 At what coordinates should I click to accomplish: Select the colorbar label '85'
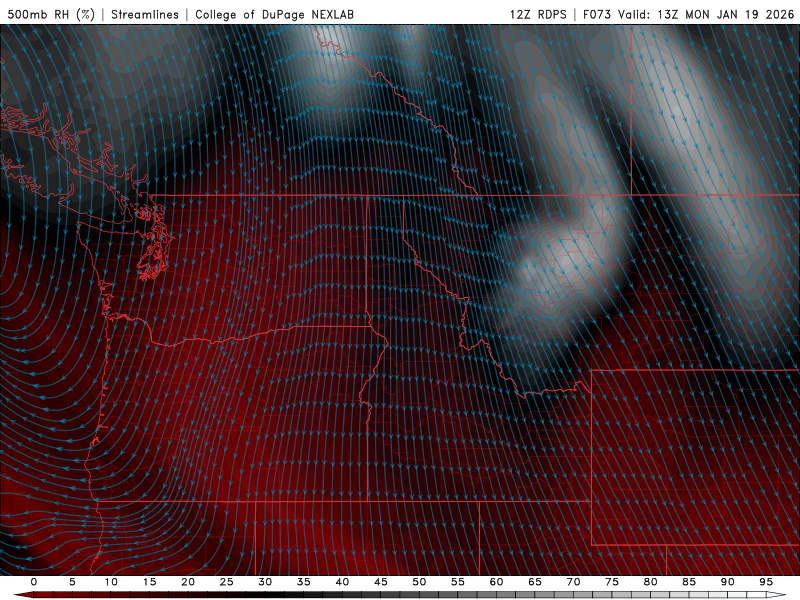pyautogui.click(x=689, y=582)
